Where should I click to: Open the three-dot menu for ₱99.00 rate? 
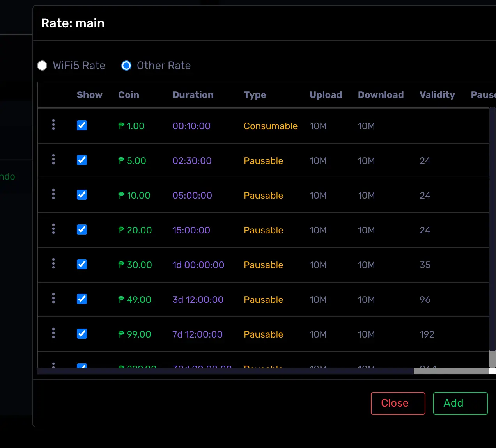pos(53,333)
